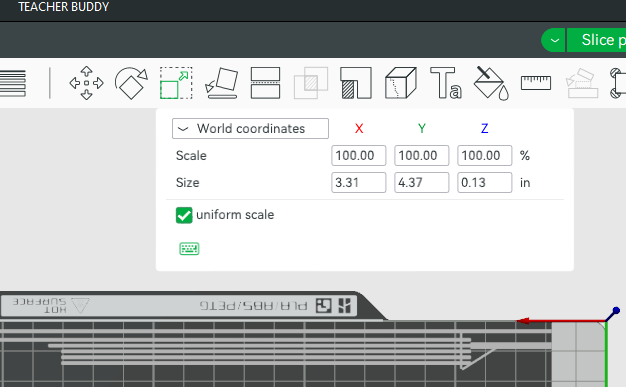Image resolution: width=626 pixels, height=387 pixels.
Task: Uncheck the uniform scale checkbox
Action: pos(184,215)
